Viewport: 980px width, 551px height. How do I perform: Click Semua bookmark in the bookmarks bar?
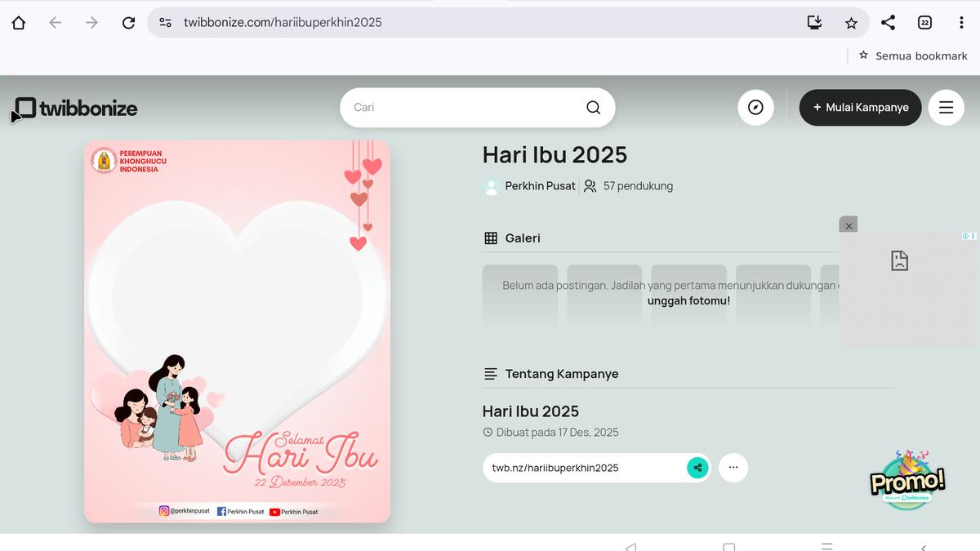tap(912, 55)
